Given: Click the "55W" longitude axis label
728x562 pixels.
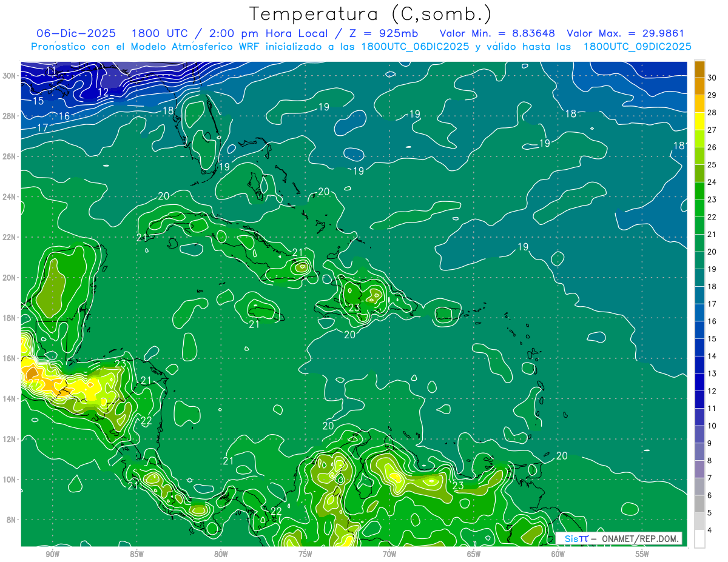Looking at the screenshot, I should coord(642,554).
